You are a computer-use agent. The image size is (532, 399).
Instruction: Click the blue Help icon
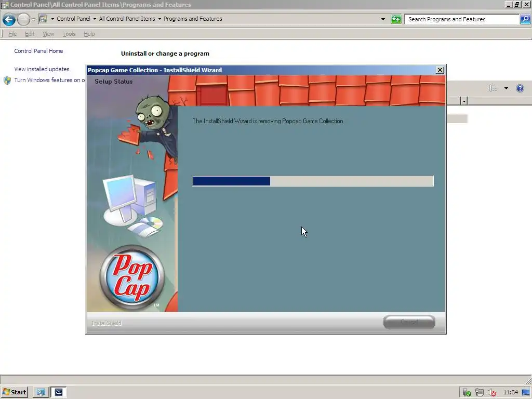[520, 88]
